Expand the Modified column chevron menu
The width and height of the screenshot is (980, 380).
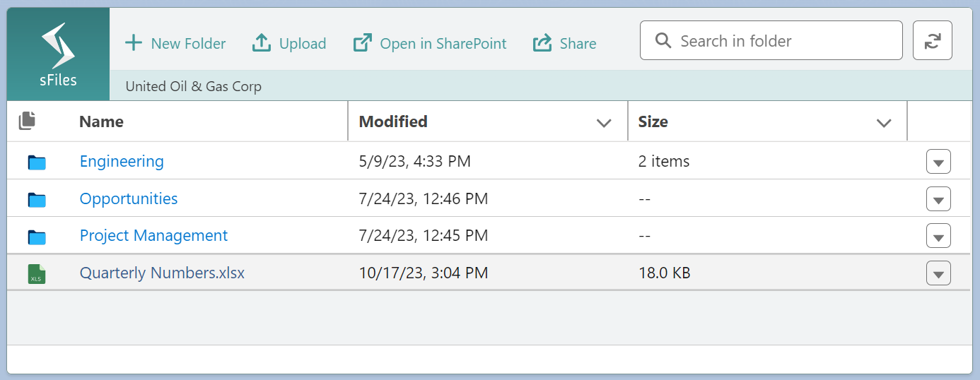604,123
